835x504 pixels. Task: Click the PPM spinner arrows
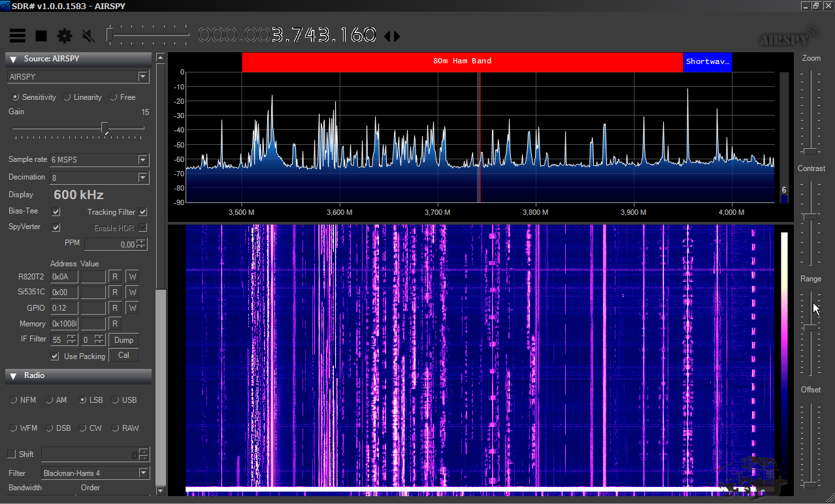pos(142,244)
